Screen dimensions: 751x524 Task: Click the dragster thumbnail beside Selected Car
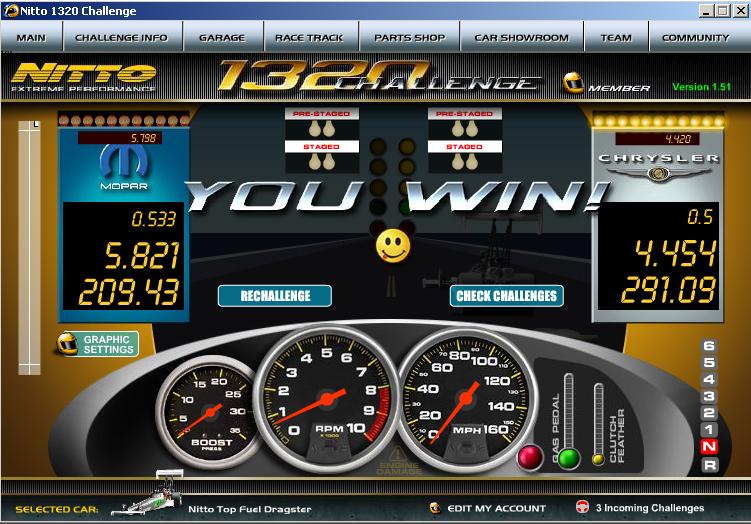coord(148,493)
